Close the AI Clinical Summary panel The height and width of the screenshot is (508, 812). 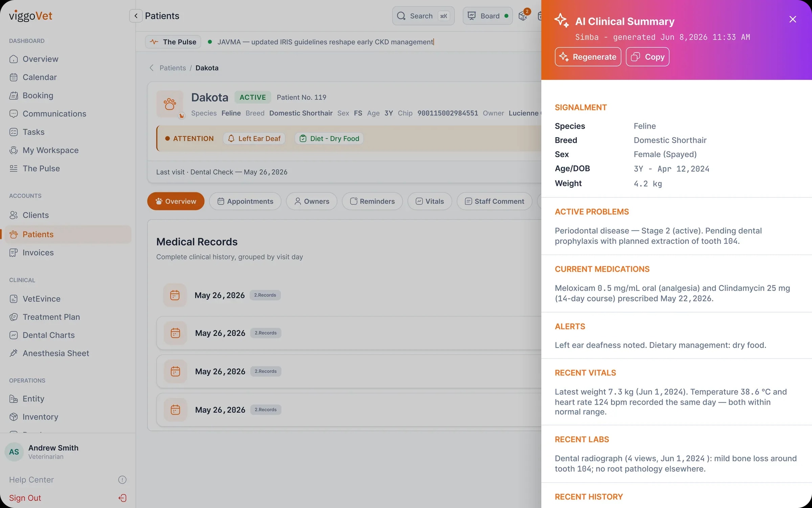792,19
